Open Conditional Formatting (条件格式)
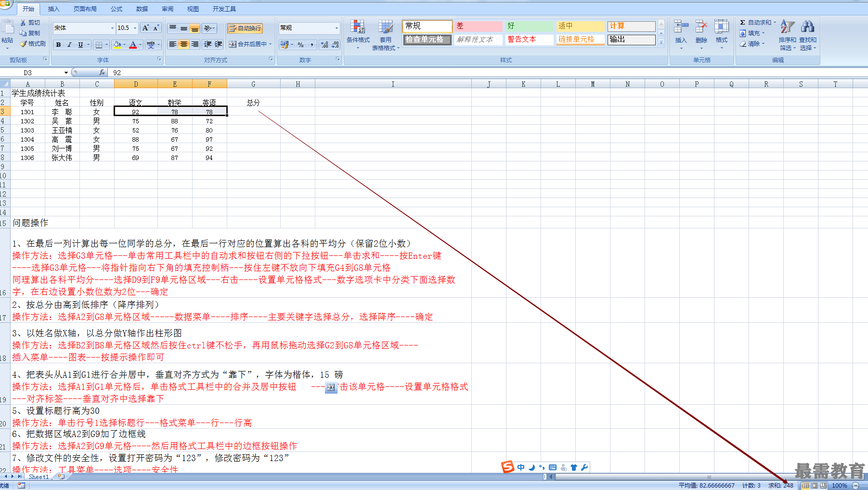 [358, 34]
